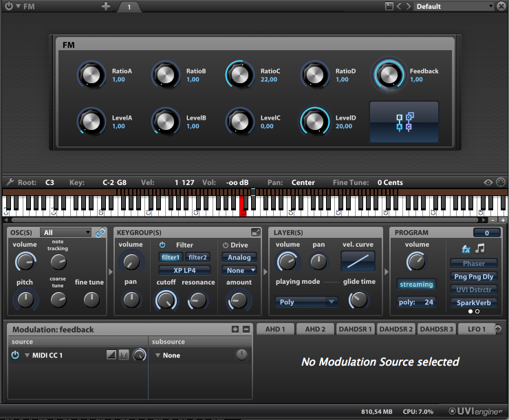Switch to the LFO 1 tab
509x420 pixels.
(x=477, y=329)
